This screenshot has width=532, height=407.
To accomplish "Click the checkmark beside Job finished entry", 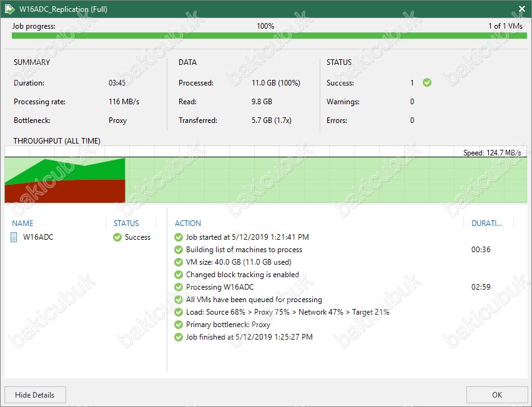I will 179,337.
